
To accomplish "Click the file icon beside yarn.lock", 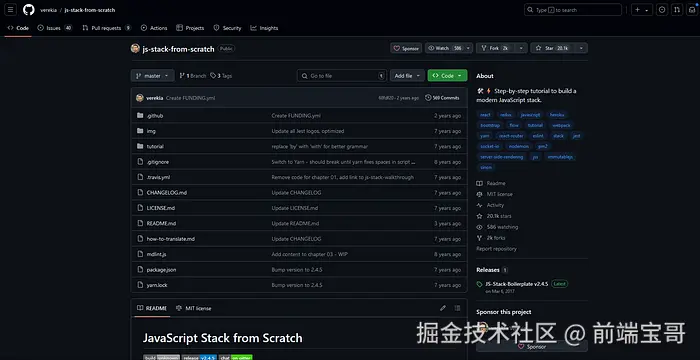I will point(140,285).
